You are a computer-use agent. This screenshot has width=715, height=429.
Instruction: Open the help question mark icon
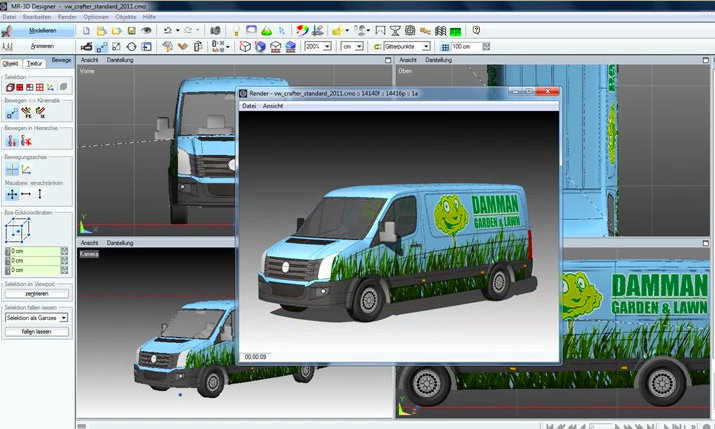(476, 30)
